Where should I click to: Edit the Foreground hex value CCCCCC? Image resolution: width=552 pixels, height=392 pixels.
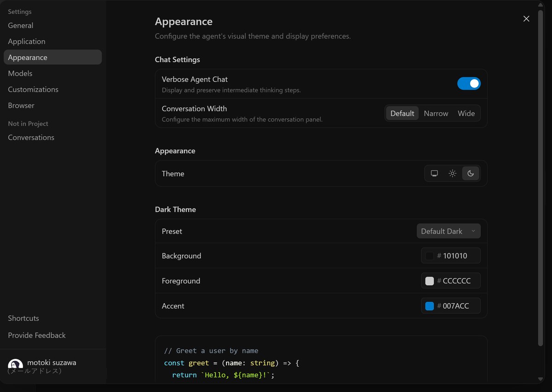coord(457,281)
